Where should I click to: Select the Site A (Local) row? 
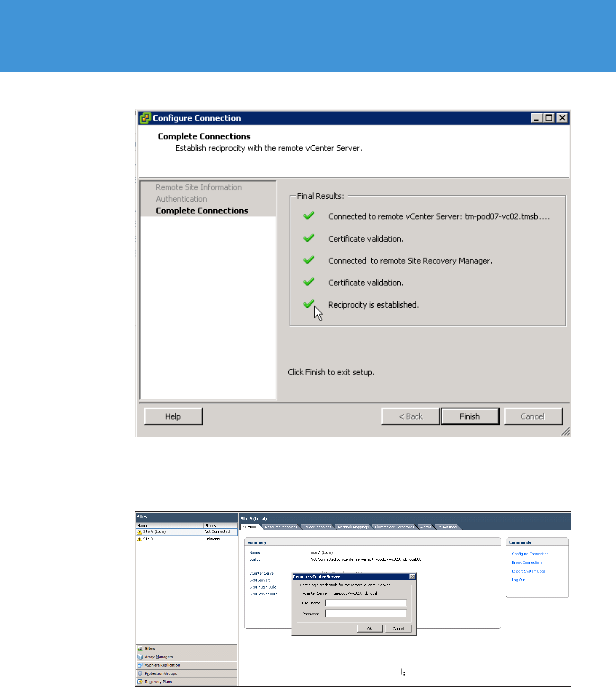pos(187,532)
